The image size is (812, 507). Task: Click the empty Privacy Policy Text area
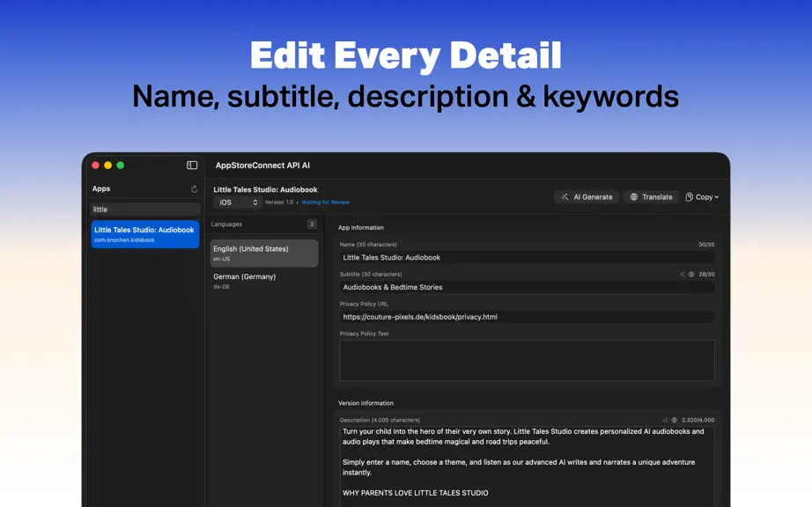pyautogui.click(x=528, y=361)
